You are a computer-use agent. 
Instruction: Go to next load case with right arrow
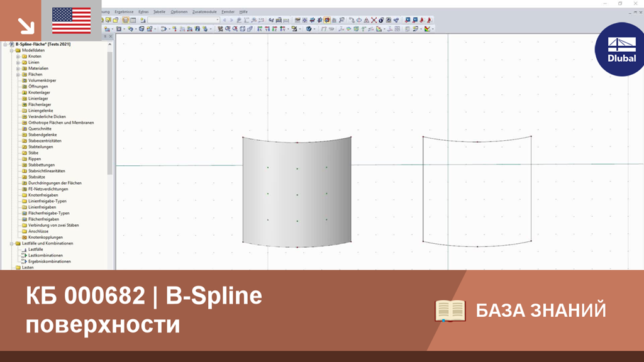point(231,20)
